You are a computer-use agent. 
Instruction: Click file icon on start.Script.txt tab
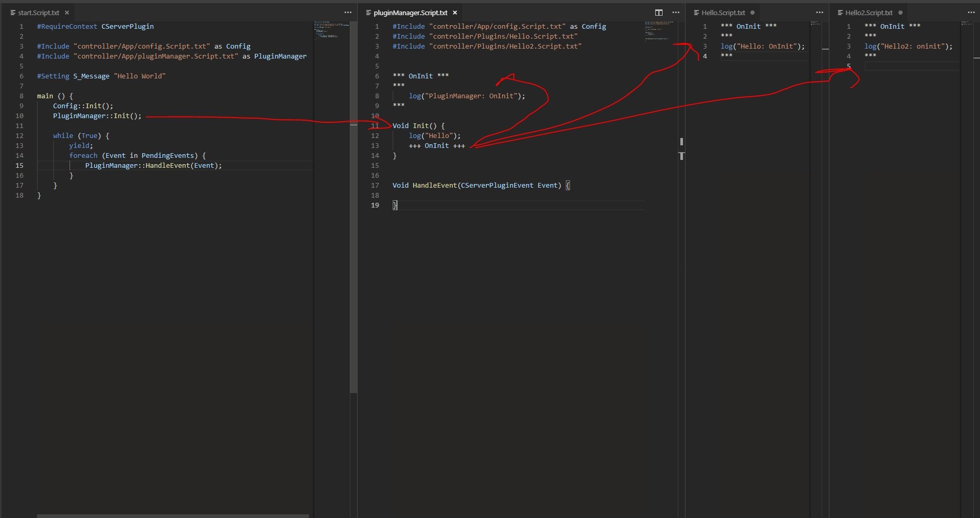[x=13, y=13]
